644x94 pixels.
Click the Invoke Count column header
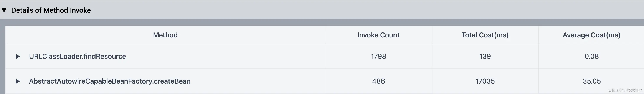[x=378, y=35]
